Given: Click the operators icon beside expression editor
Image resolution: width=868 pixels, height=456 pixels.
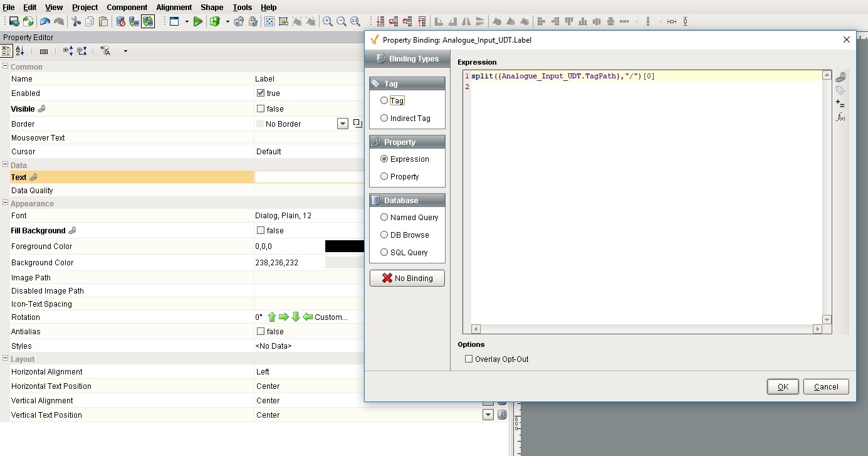Looking at the screenshot, I should 840,104.
